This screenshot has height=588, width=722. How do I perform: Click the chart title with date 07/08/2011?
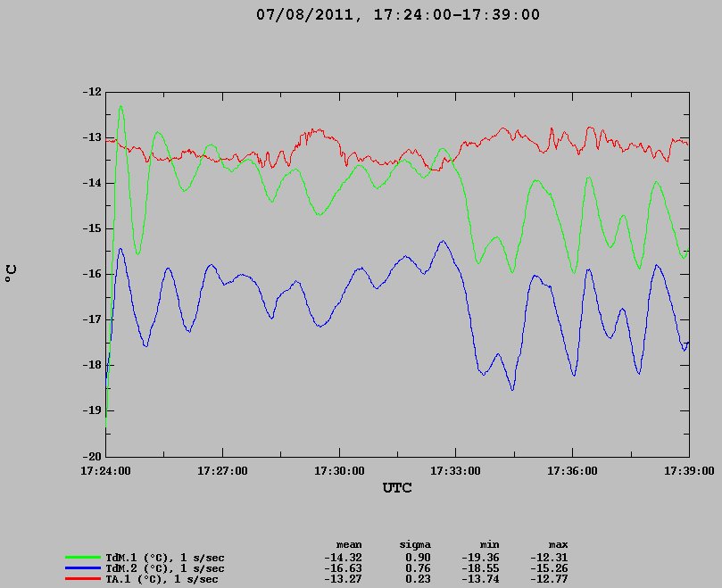(x=398, y=15)
